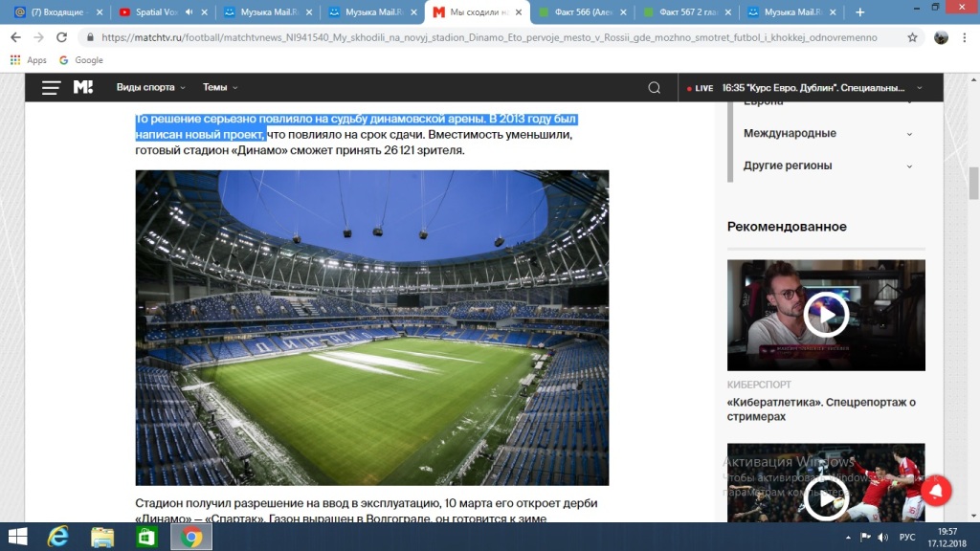
Task: Open the LIVE "Курс Евро. Дублин" broadcast link
Action: 813,88
